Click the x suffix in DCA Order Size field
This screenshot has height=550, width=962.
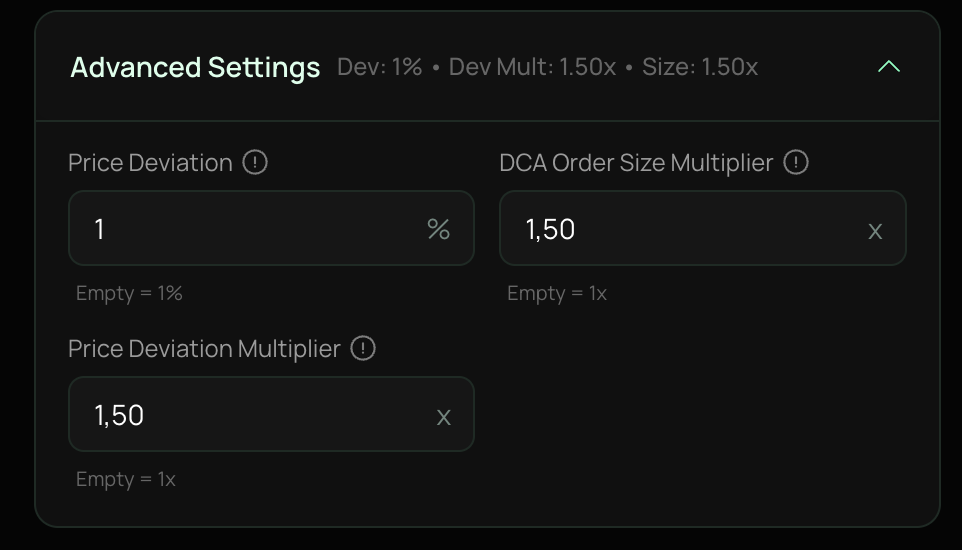click(875, 231)
